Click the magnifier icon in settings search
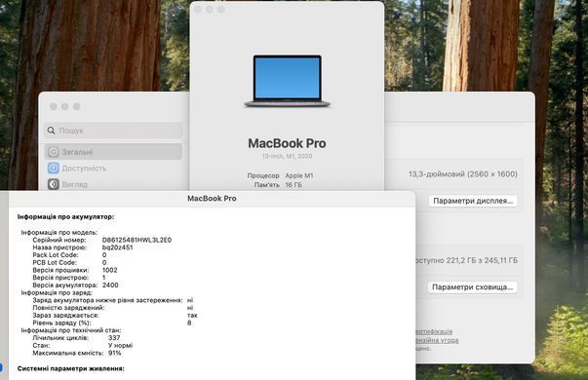This screenshot has height=380, width=588. [52, 131]
